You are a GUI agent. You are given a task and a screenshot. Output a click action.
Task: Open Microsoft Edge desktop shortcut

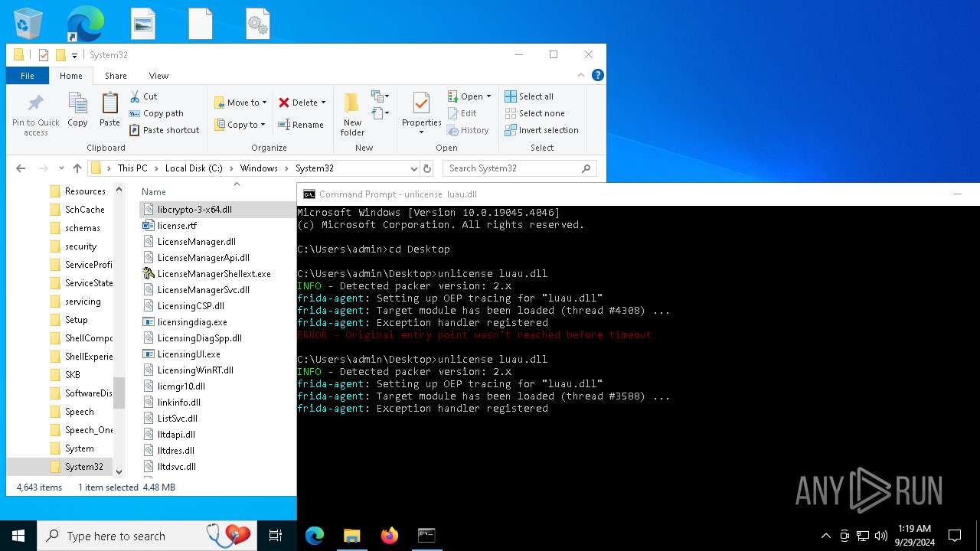(x=85, y=24)
